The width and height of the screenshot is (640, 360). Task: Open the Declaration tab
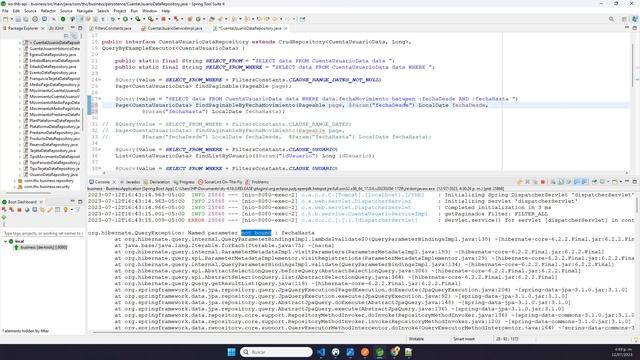click(x=157, y=182)
